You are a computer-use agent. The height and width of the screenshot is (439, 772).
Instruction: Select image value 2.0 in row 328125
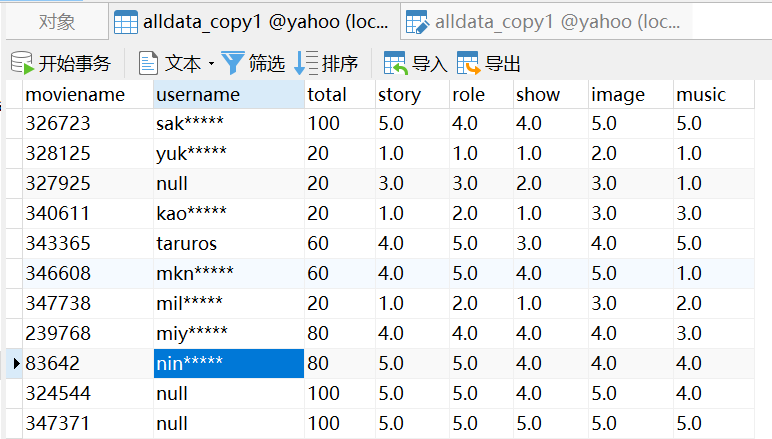pos(631,154)
